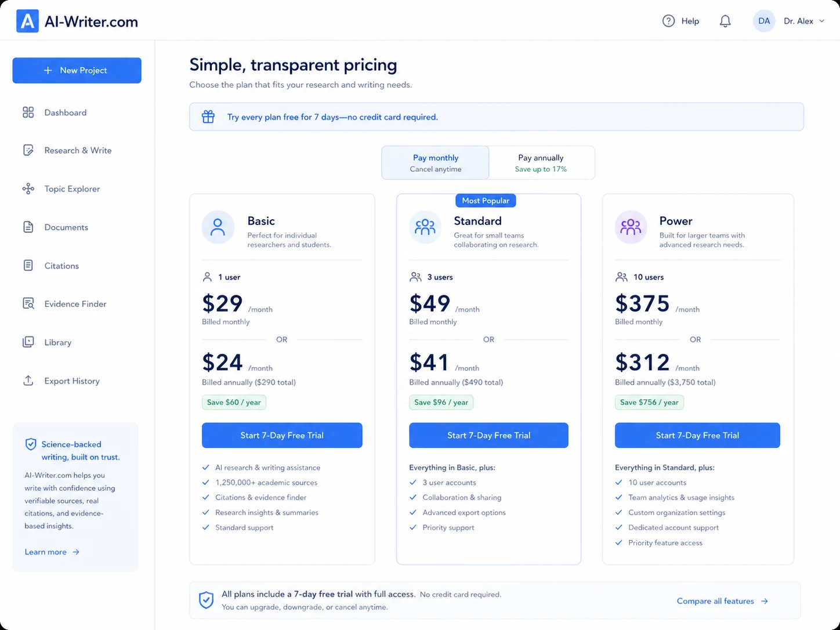Screen dimensions: 840x630
Task: Click the Evidence Finder search icon
Action: (x=28, y=303)
